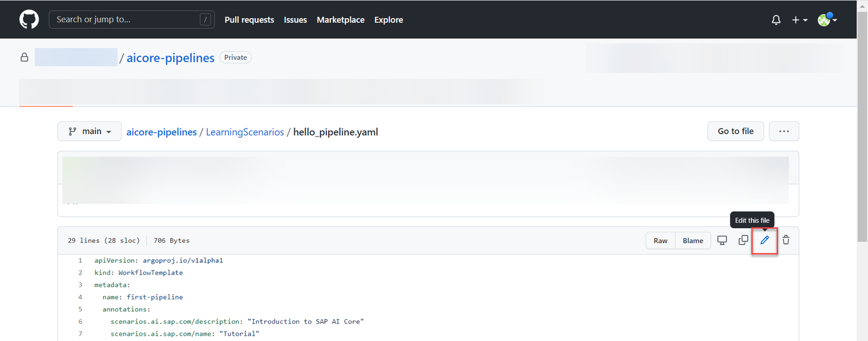Click the hello_pipeline.yaml file name
The image size is (868, 341).
336,132
